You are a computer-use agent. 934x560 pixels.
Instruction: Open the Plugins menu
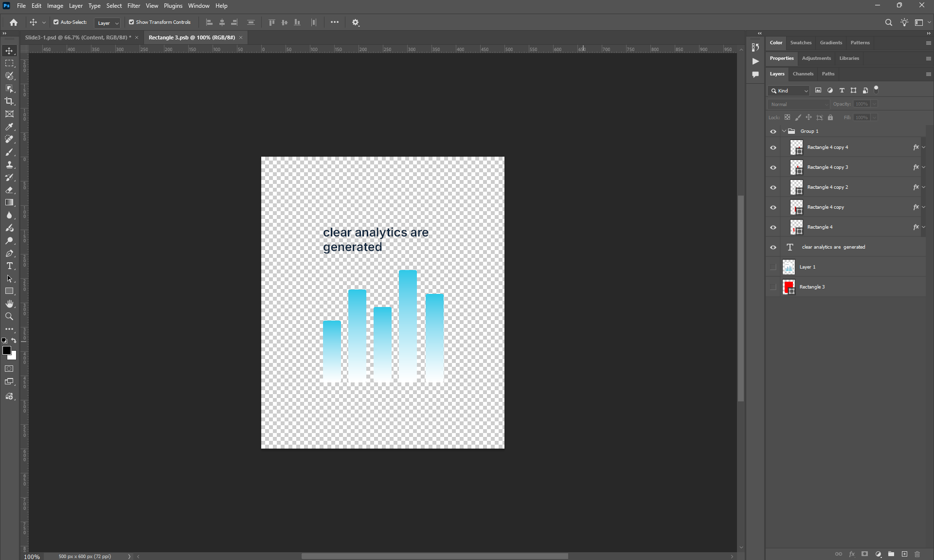[x=173, y=6]
